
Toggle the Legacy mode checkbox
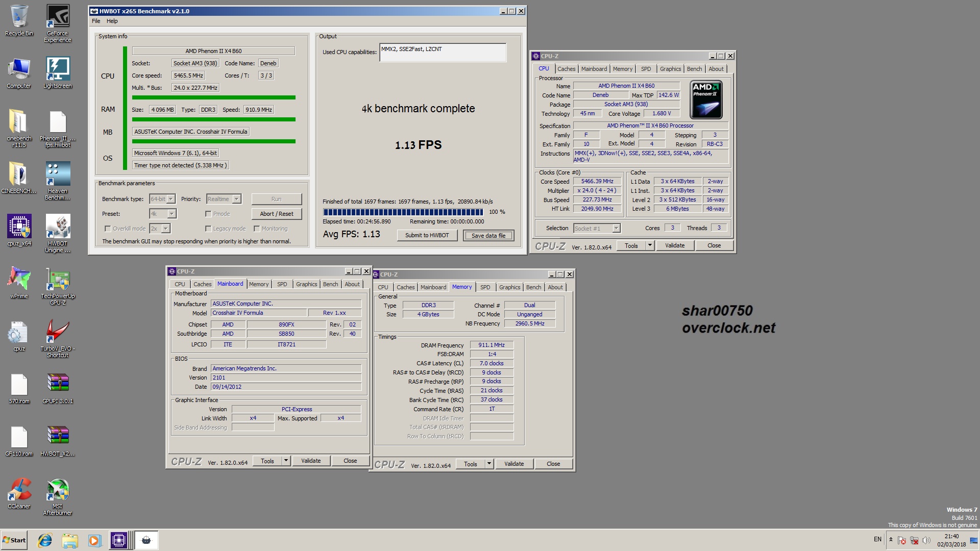(208, 229)
